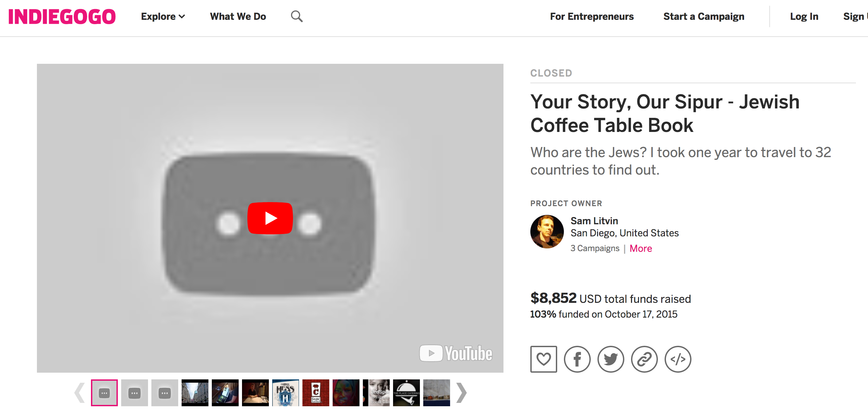Click Log In
This screenshot has width=868, height=419.
click(804, 16)
